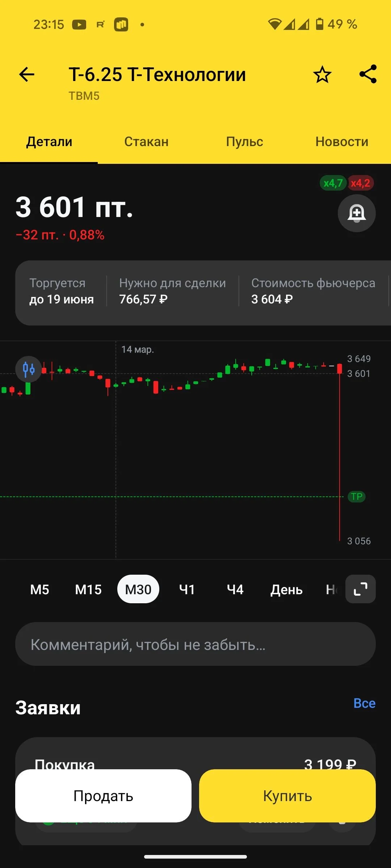Tap the battery indicator in status bar
This screenshot has height=868, width=391.
click(x=320, y=24)
